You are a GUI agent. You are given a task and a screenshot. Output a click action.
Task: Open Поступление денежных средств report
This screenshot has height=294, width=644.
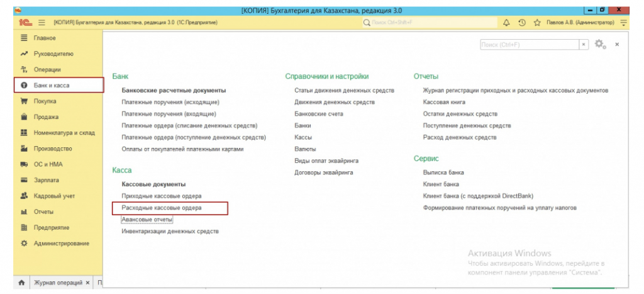click(467, 125)
